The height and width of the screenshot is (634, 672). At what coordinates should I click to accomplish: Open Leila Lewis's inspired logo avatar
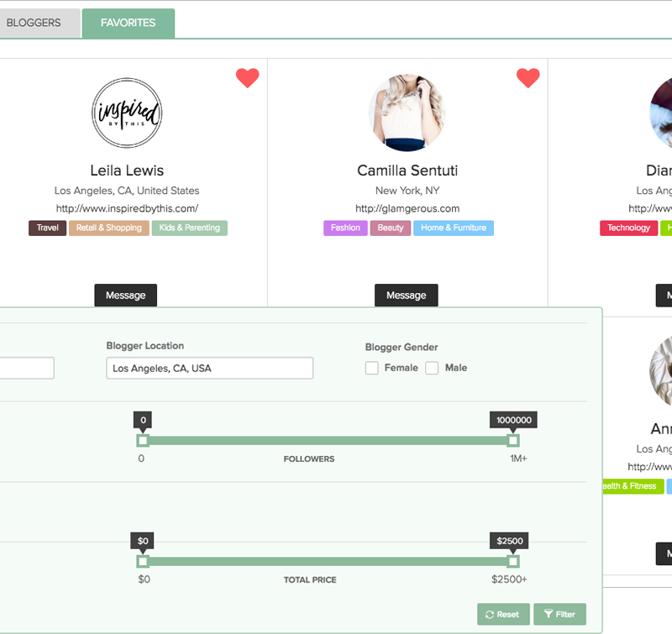click(127, 113)
